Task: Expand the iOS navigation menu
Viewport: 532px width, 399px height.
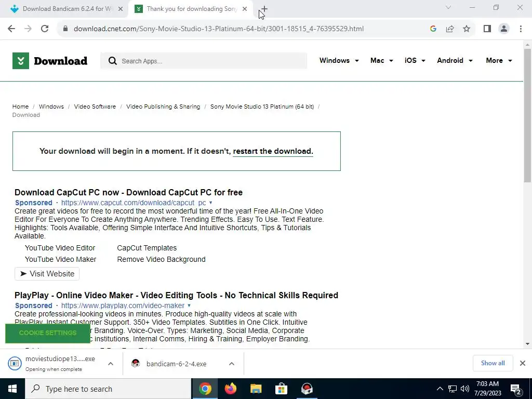Action: [415, 60]
